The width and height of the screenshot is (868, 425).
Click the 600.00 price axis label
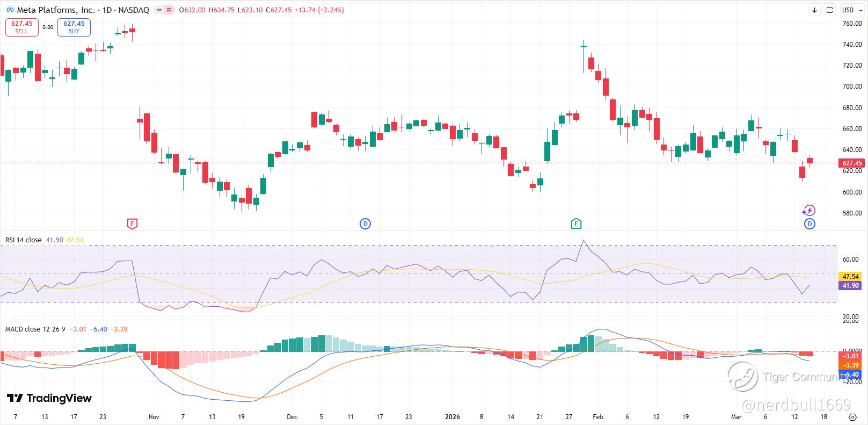click(x=852, y=192)
